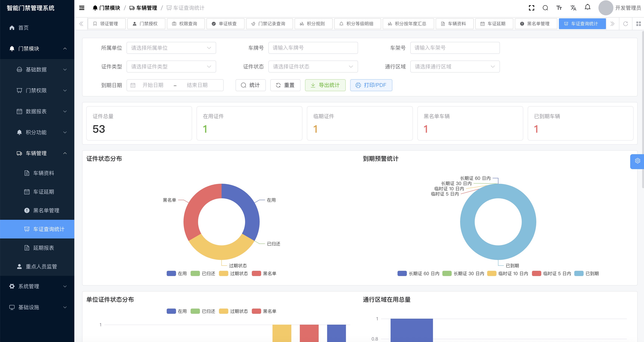The width and height of the screenshot is (644, 342).
Task: Click the calendar icon in 到期日期 field
Action: (133, 85)
